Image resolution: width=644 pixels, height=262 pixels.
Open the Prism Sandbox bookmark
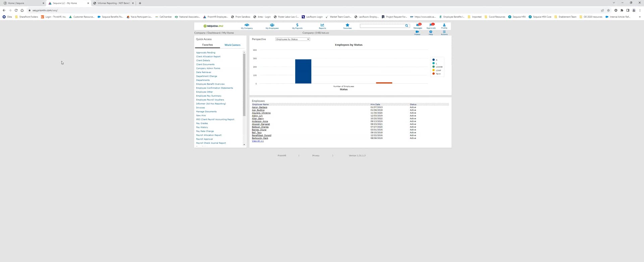click(x=241, y=17)
